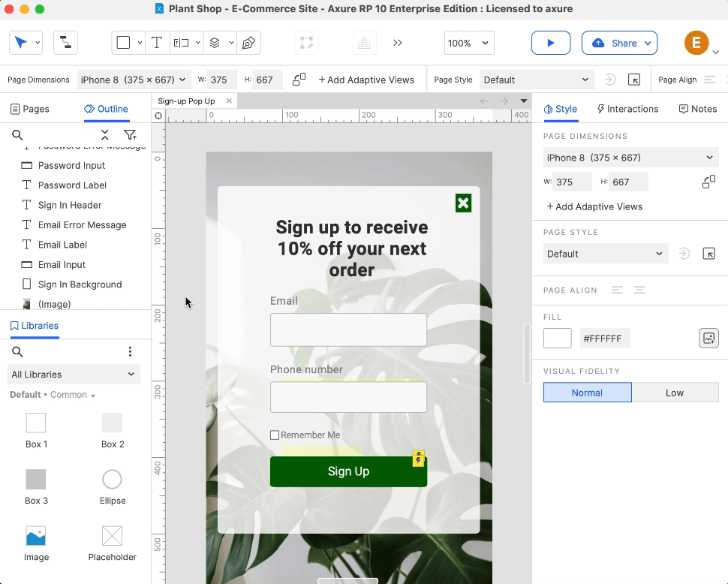The width and height of the screenshot is (728, 584).
Task: Click the Preview play button
Action: click(x=550, y=43)
